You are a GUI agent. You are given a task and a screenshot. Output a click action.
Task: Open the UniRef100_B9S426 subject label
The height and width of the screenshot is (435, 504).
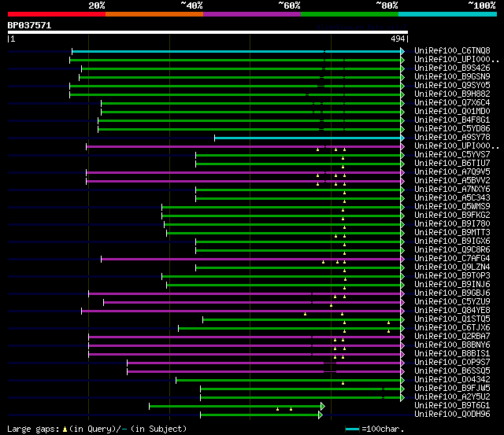pos(452,68)
